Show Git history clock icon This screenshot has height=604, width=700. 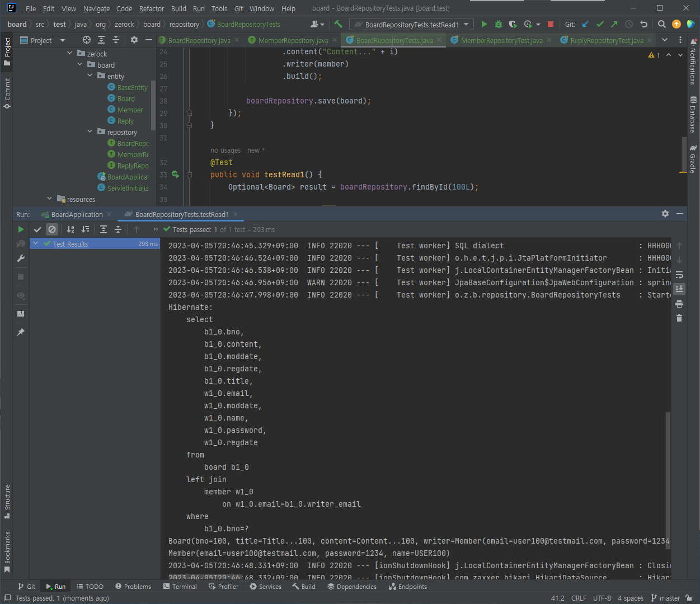click(x=629, y=24)
